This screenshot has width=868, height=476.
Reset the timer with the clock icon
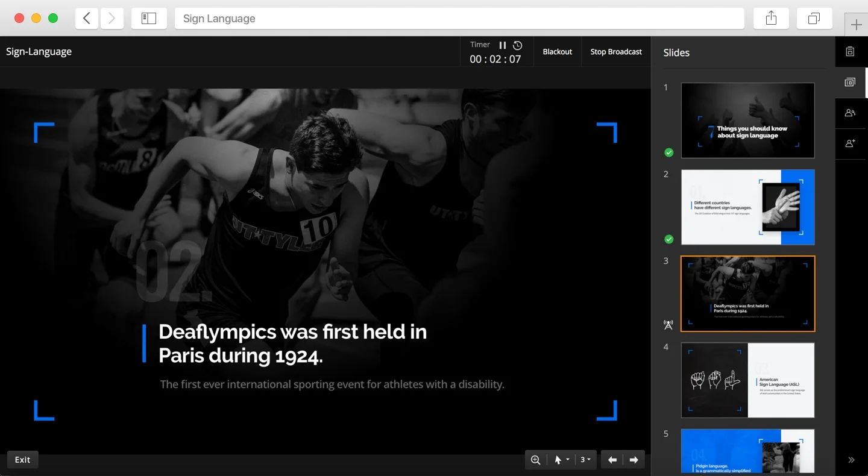click(518, 45)
